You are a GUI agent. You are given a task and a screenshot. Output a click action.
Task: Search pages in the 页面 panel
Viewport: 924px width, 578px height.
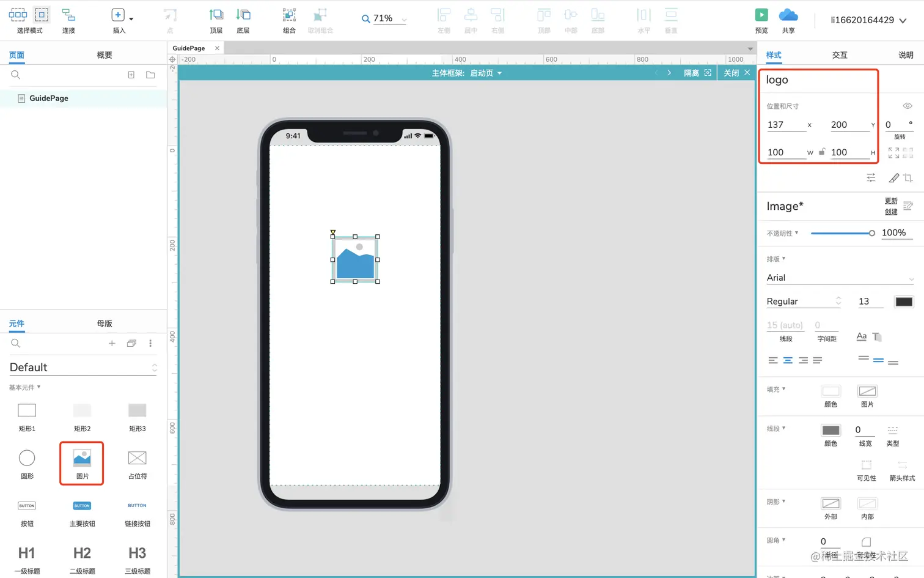(16, 75)
